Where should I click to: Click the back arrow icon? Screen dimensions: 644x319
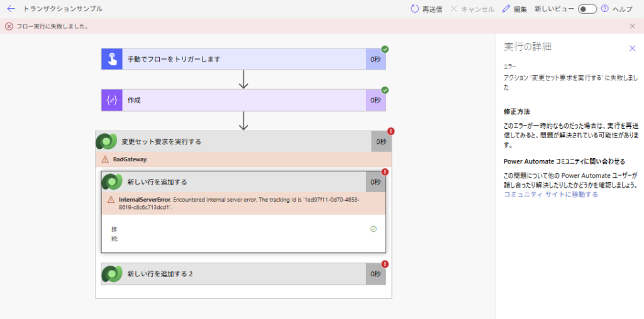[11, 9]
